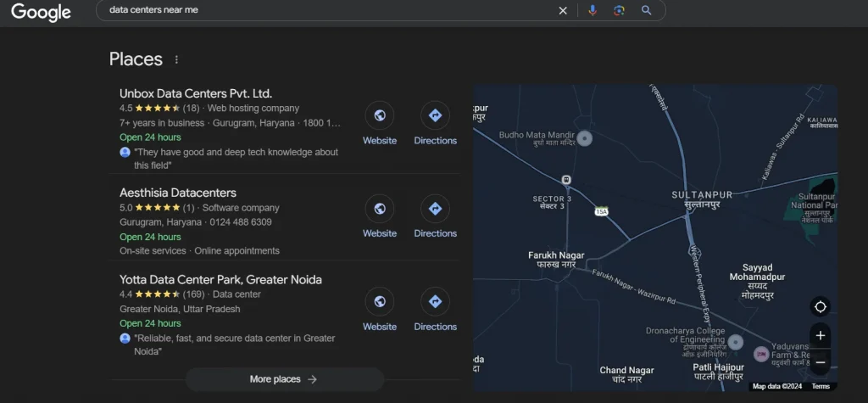Click Sultanpur label on the map
The width and height of the screenshot is (868, 403).
[x=702, y=199]
